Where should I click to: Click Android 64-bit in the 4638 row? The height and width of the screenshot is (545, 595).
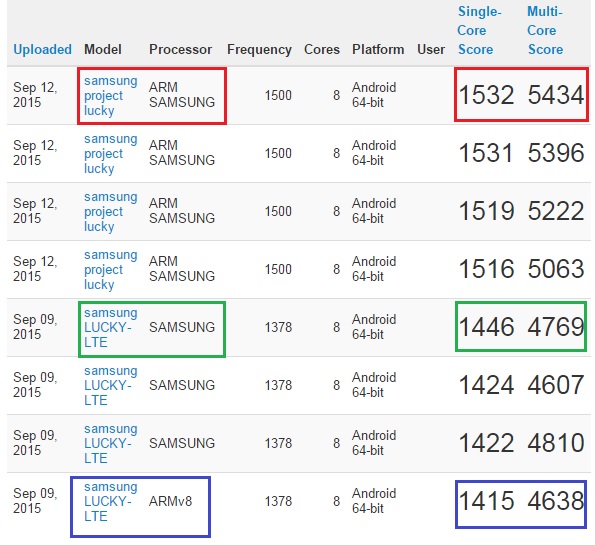pos(374,501)
